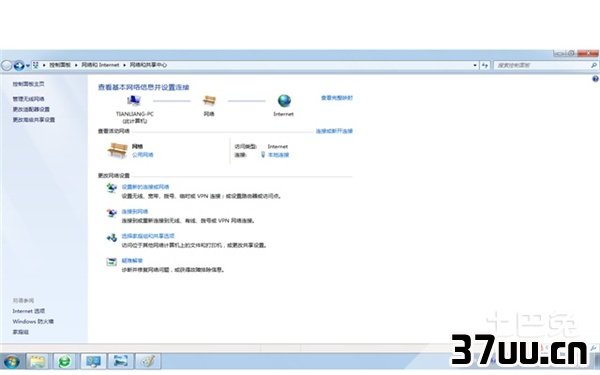Click the network bench icon in map

point(209,101)
